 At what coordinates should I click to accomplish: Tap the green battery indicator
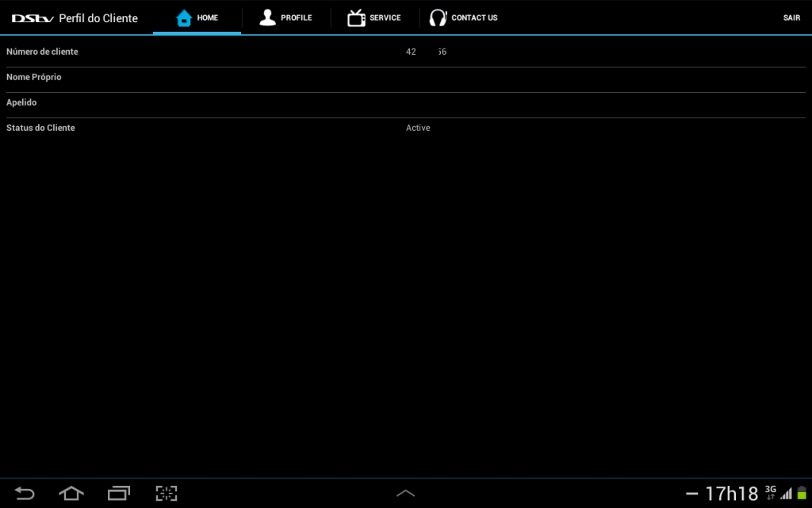[801, 493]
